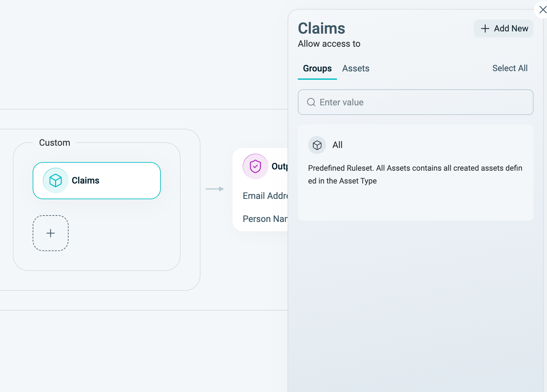Add a new custom asset placeholder
The image size is (547, 392).
point(51,233)
